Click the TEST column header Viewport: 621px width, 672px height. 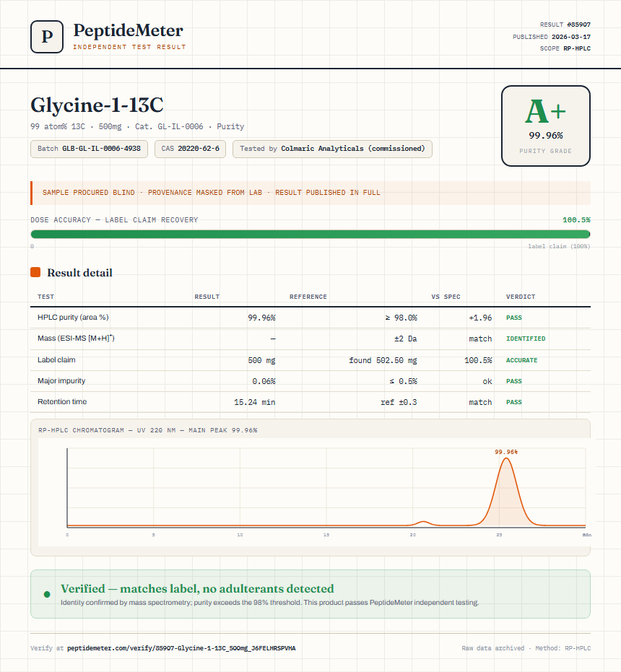coord(46,297)
